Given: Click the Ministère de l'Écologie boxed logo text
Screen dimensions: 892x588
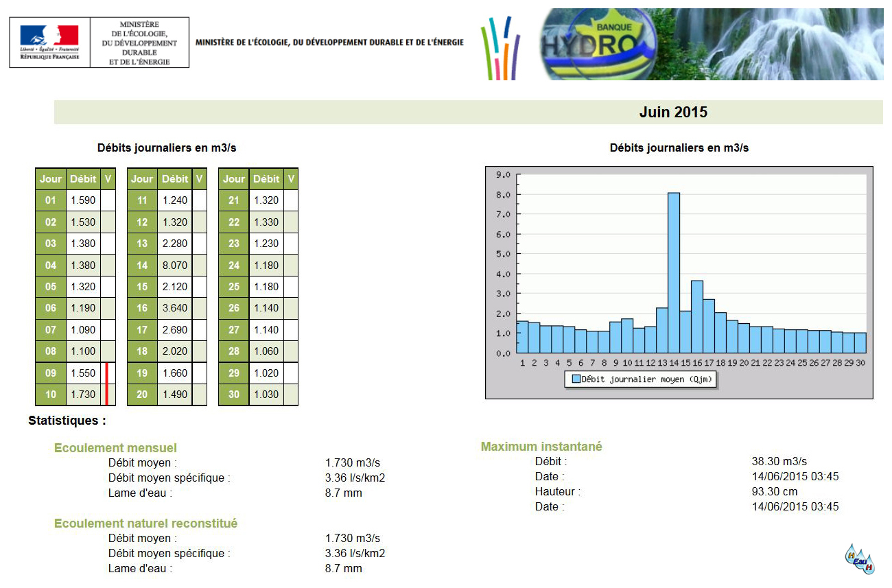Looking at the screenshot, I should pyautogui.click(x=139, y=43).
